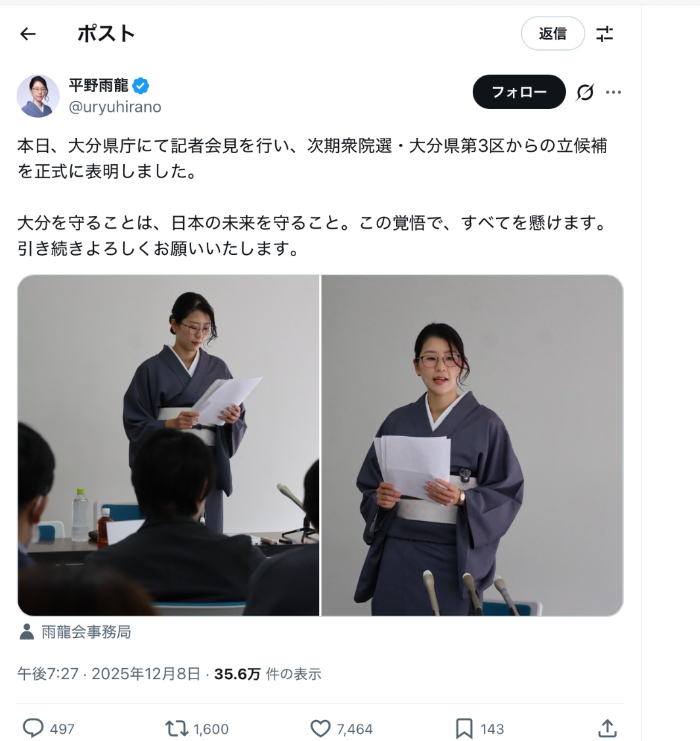Go back with the left arrow icon
Viewport: 700px width, 741px height.
(28, 34)
